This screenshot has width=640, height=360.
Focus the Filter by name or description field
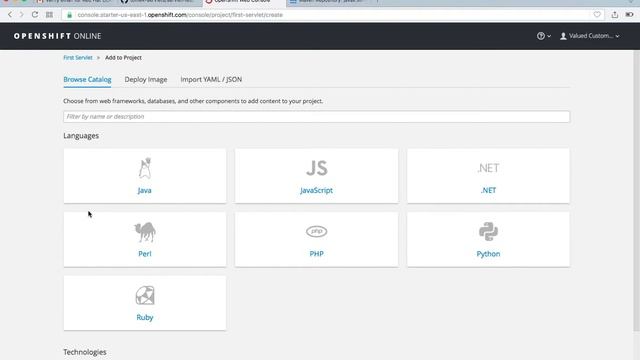[316, 117]
